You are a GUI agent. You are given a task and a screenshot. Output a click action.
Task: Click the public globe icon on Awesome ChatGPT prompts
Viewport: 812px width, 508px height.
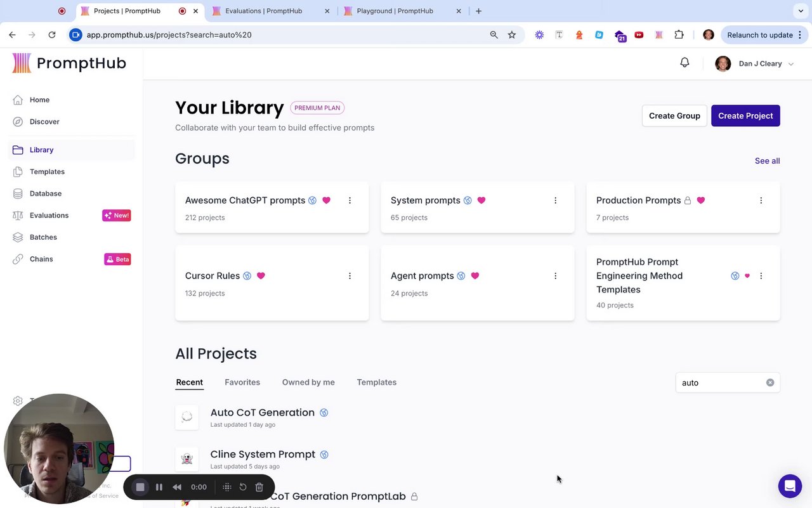click(x=312, y=200)
